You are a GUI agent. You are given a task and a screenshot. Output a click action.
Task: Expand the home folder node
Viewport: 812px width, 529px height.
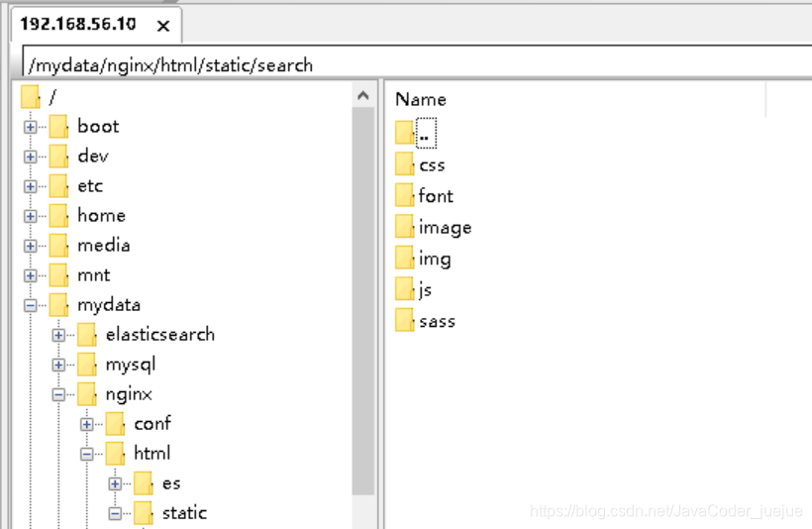coord(30,216)
